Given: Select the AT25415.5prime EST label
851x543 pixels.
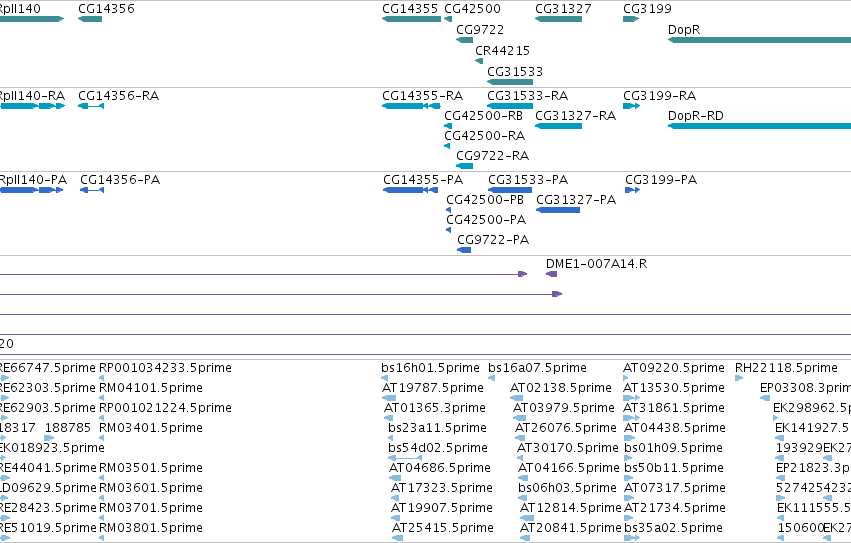Looking at the screenshot, I should (x=443, y=528).
